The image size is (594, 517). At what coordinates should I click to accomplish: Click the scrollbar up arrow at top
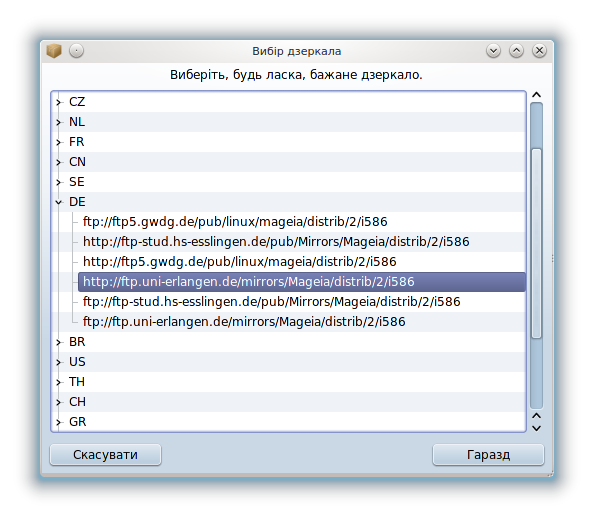click(536, 95)
